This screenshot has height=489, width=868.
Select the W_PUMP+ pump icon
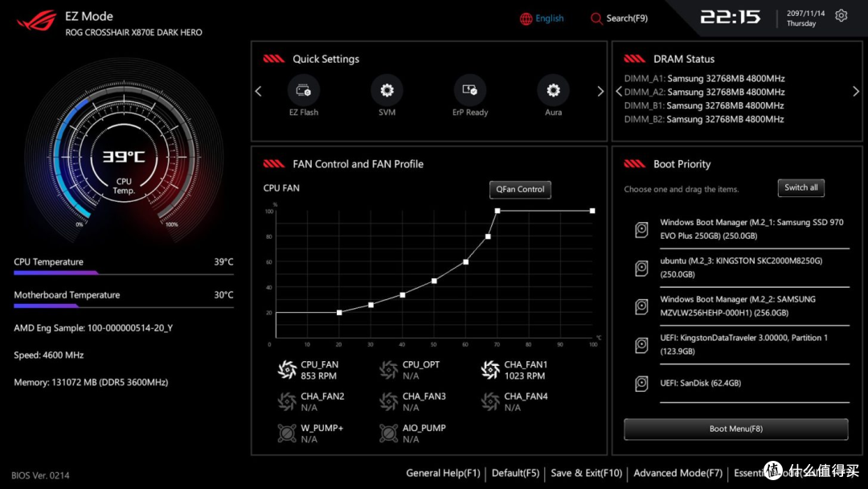point(287,433)
